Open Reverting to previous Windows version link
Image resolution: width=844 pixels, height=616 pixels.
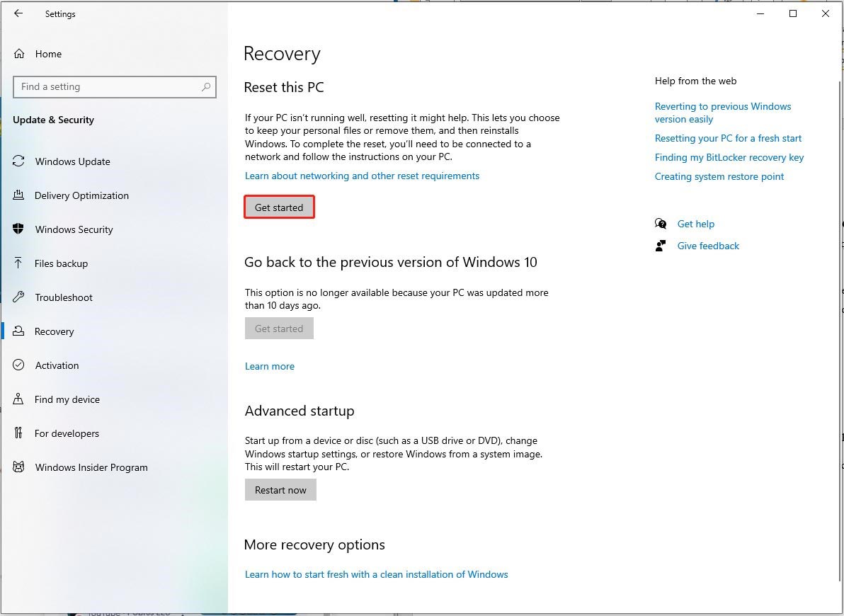(x=723, y=113)
